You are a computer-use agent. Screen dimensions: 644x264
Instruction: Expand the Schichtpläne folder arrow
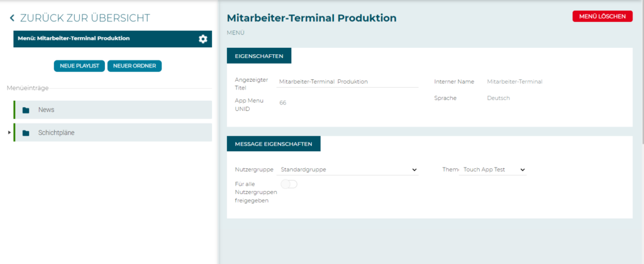[9, 132]
